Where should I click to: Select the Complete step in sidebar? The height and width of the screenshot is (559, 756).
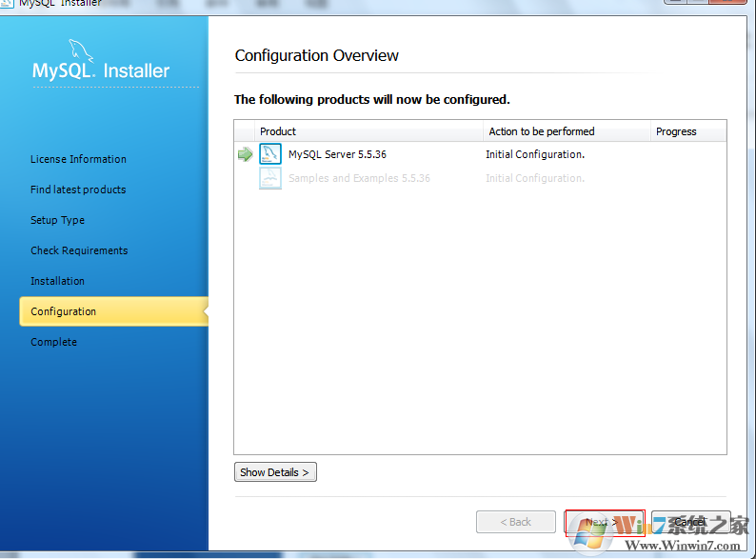tap(53, 342)
